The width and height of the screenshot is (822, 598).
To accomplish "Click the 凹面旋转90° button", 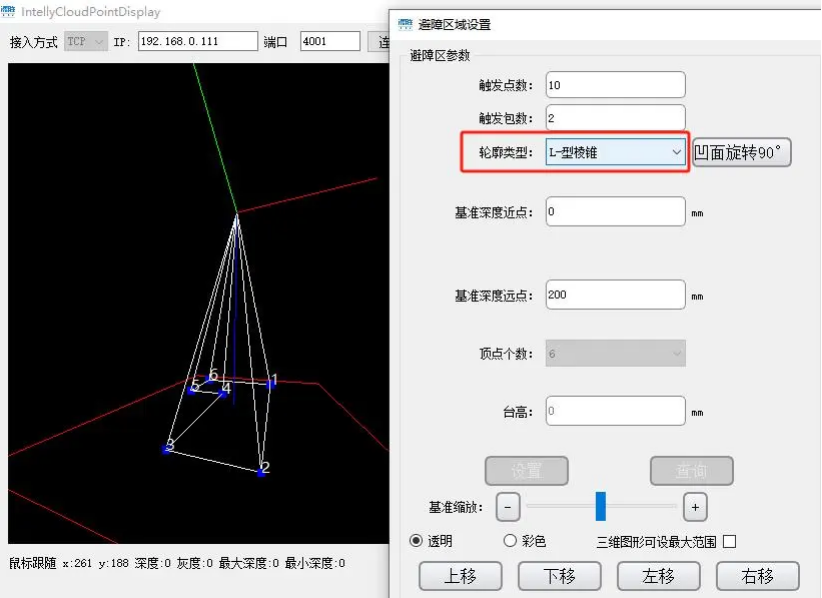I will [741, 153].
